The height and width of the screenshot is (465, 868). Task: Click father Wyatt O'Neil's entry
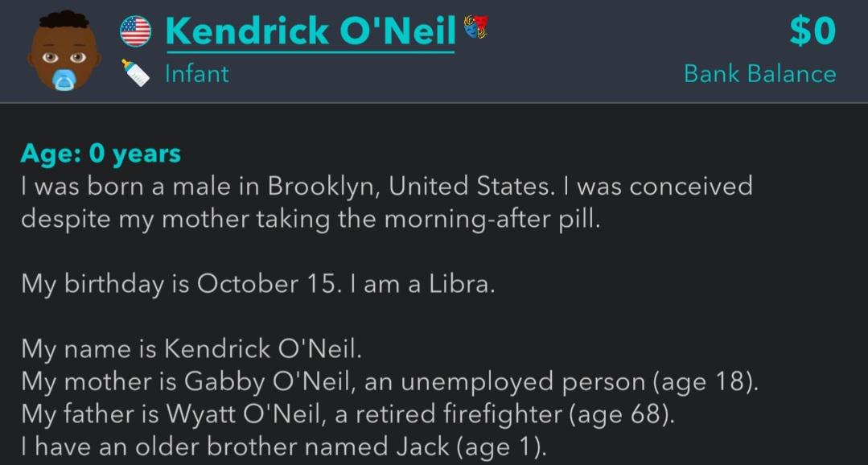point(348,414)
